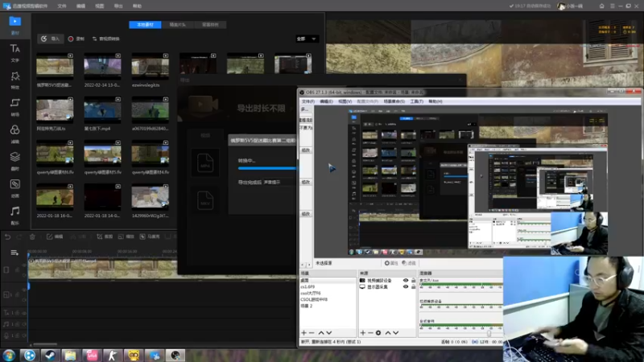Click the 编辑 edit tool in timeline toolbar

(x=55, y=237)
